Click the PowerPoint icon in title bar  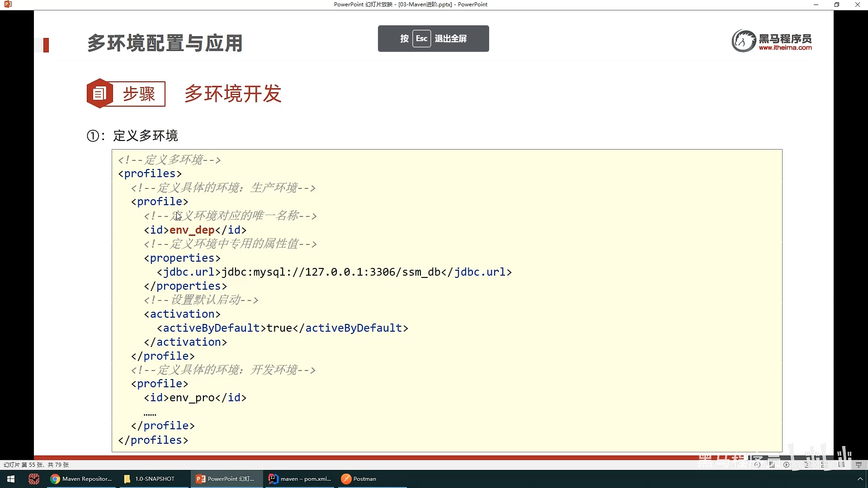(x=8, y=5)
